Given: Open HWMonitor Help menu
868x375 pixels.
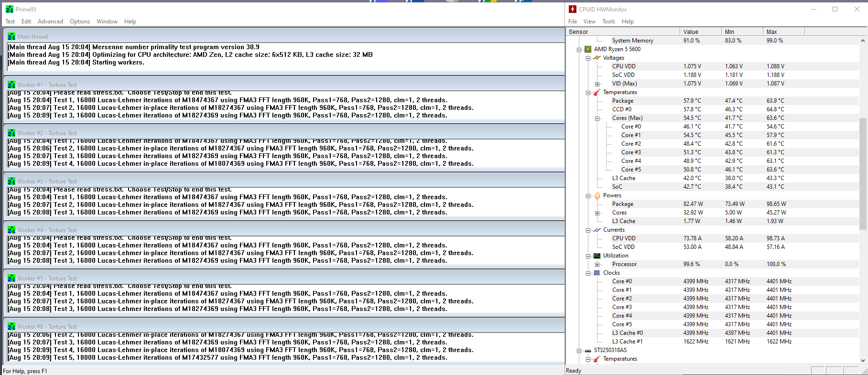Looking at the screenshot, I should (x=628, y=21).
